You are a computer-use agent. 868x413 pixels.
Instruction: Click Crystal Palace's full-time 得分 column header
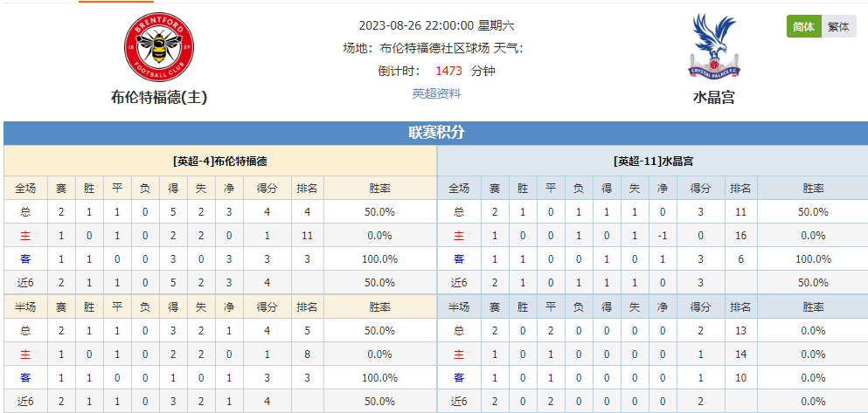click(x=700, y=189)
